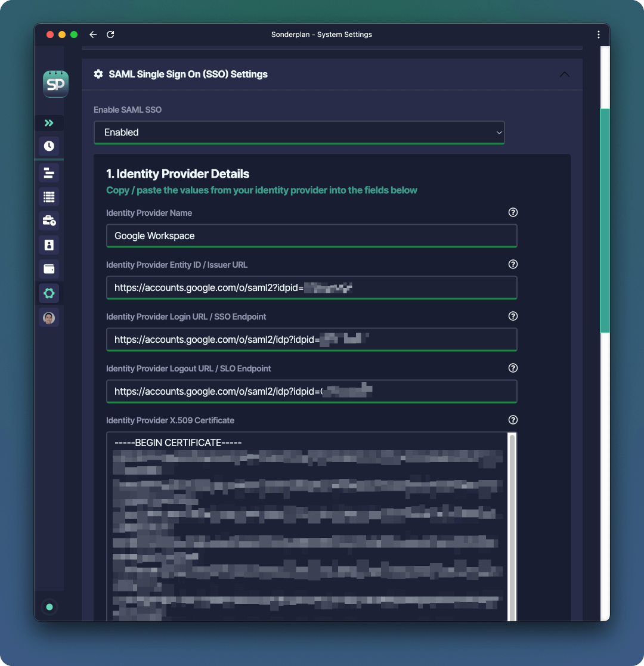644x666 pixels.
Task: Reload the page using the refresh icon
Action: (110, 35)
